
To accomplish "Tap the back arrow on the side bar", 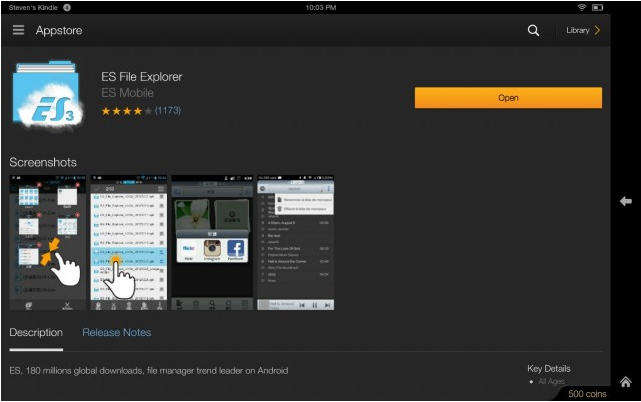I will [x=625, y=201].
